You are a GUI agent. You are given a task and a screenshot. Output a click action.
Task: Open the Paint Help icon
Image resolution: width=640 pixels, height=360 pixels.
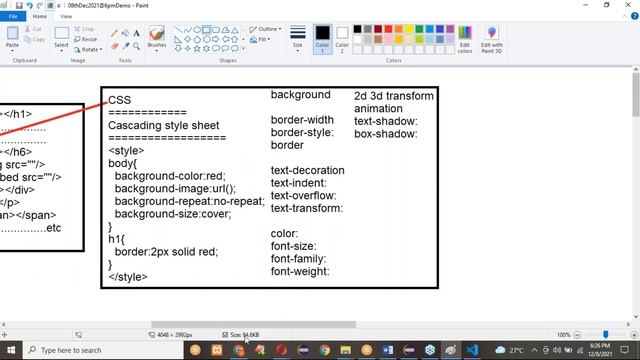(x=634, y=16)
